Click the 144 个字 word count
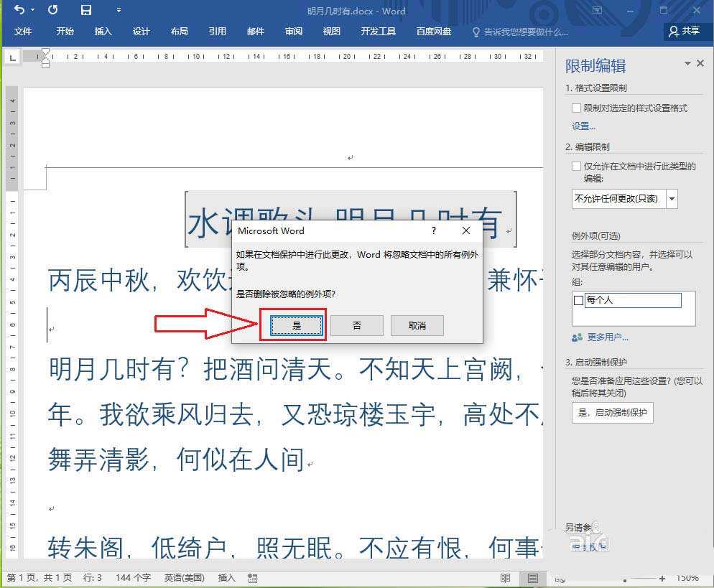This screenshot has height=588, width=714. point(133,577)
